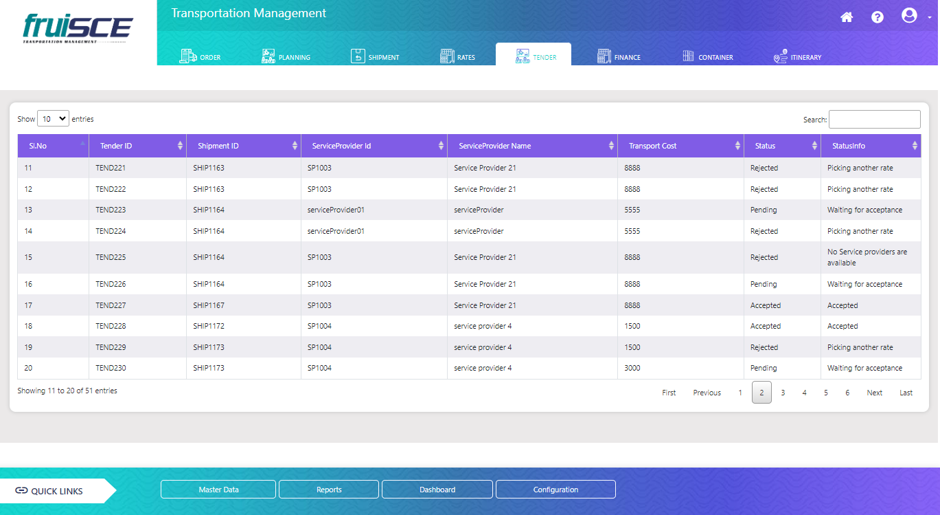Sort by Status column arrows
This screenshot has height=515, width=940.
tap(814, 146)
